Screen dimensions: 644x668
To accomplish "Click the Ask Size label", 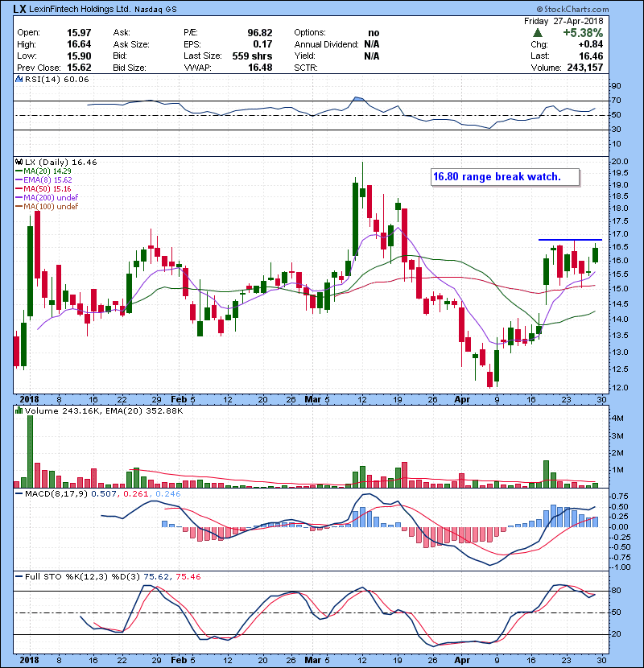I will coord(131,44).
